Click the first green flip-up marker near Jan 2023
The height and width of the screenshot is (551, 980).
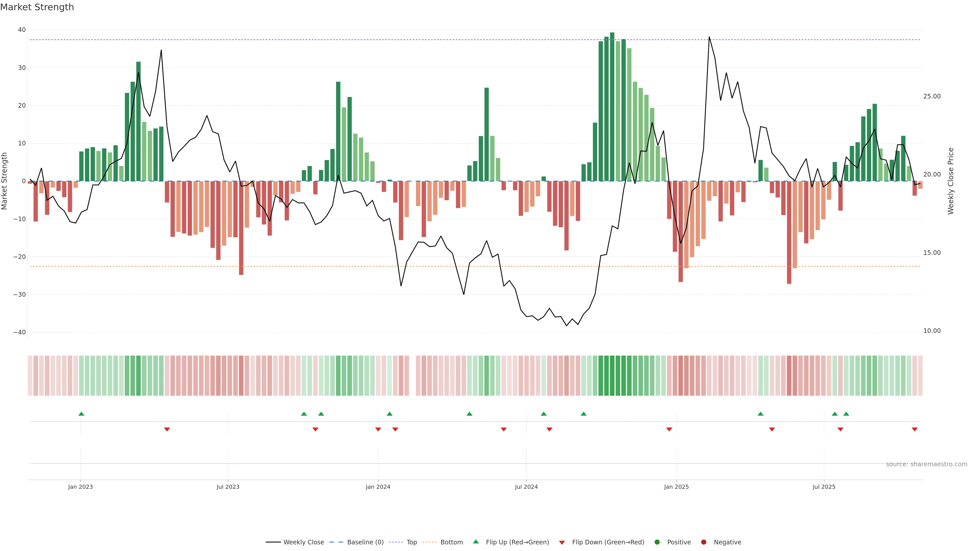click(x=81, y=414)
